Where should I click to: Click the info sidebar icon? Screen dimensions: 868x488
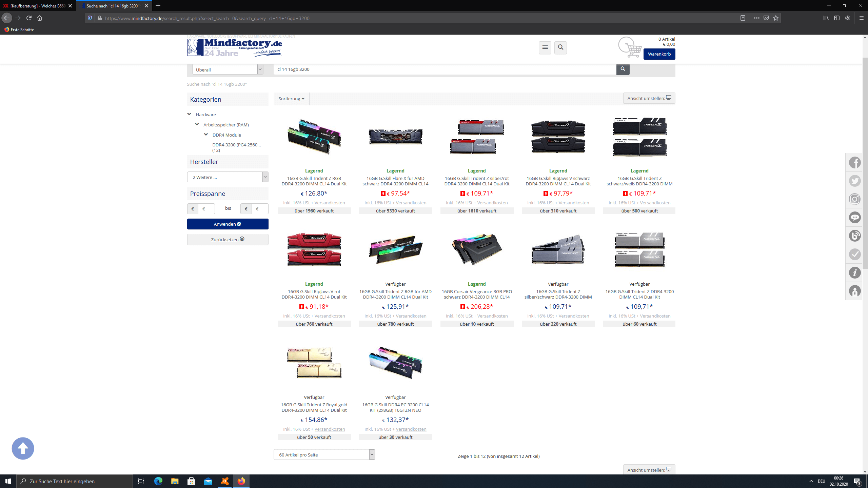pos(854,272)
